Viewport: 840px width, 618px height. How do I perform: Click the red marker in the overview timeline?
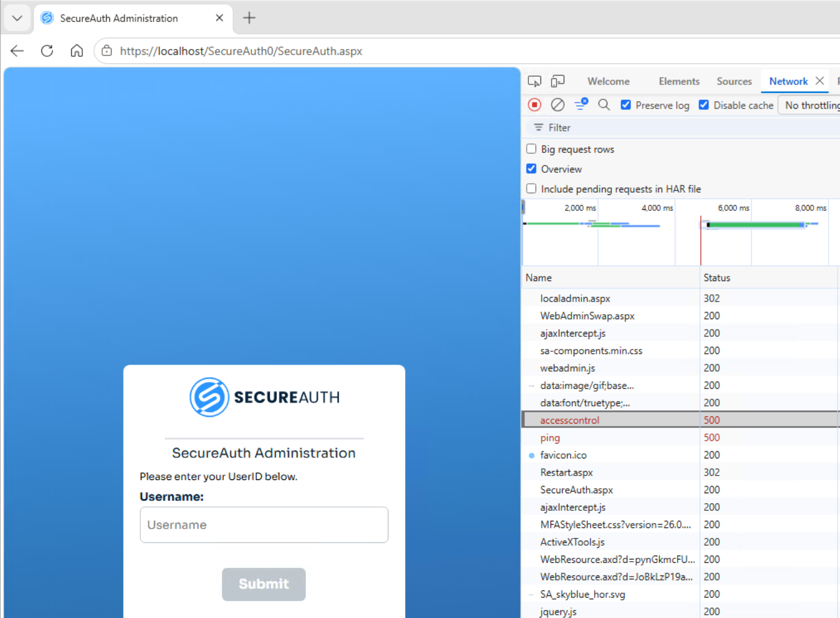701,240
